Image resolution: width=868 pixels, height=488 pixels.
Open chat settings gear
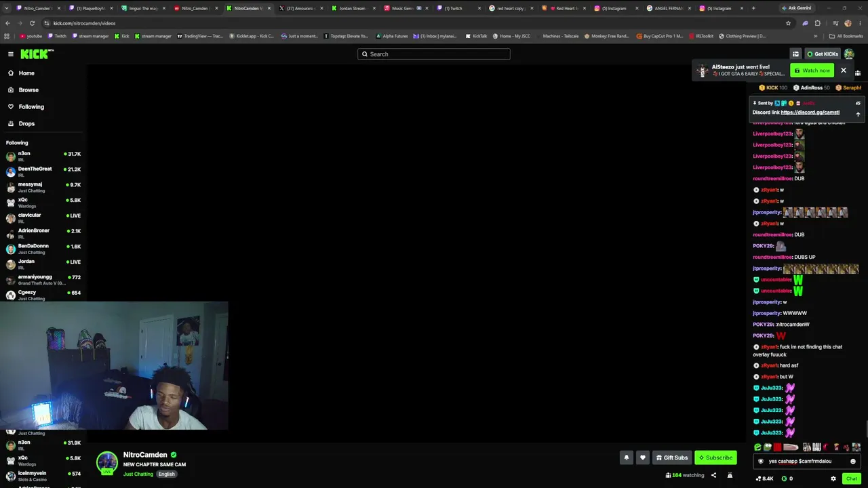(x=833, y=479)
